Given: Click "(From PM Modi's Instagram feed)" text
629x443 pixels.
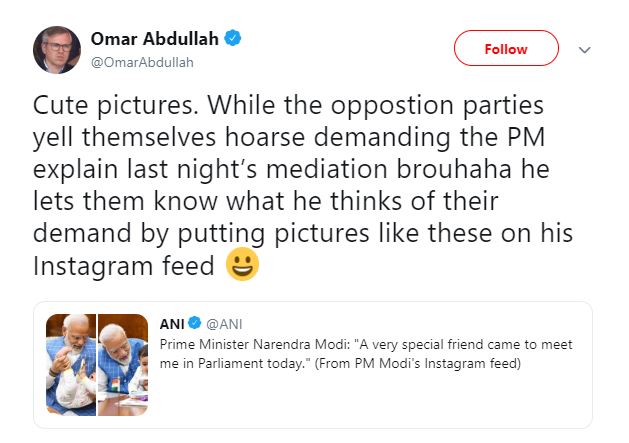Looking at the screenshot, I should (430, 362).
